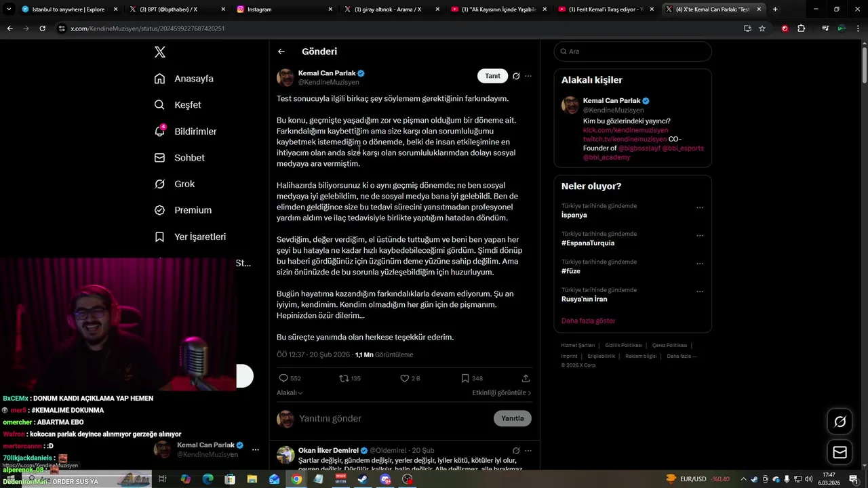
Task: Open Okan İlker Demirel profile name
Action: tap(328, 450)
